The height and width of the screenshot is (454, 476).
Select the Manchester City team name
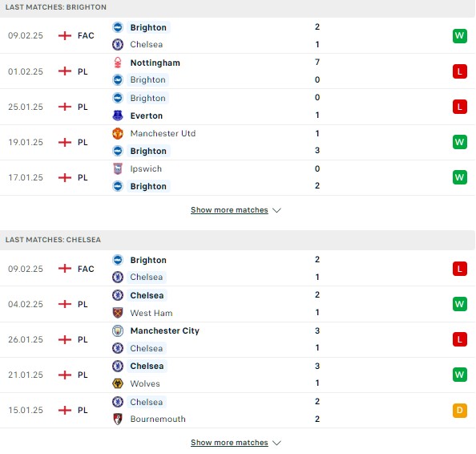click(165, 330)
